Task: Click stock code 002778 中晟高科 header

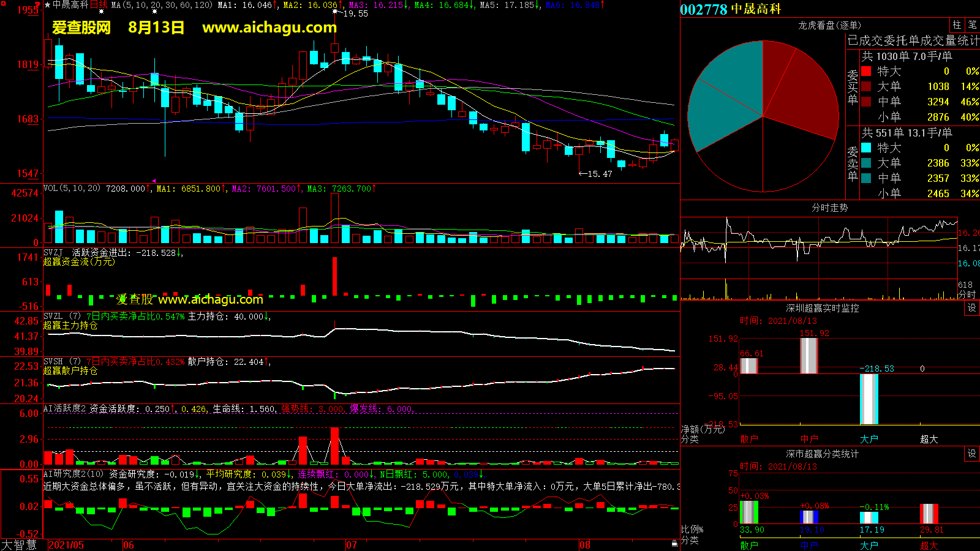Action: tap(730, 9)
